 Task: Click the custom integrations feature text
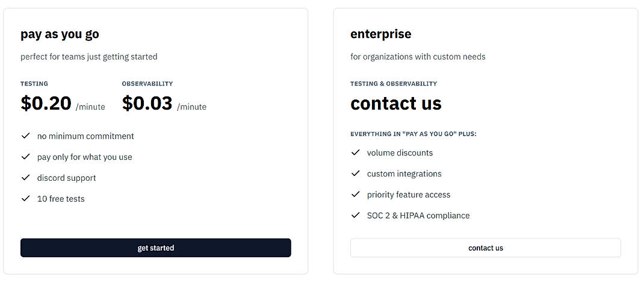[x=404, y=174]
